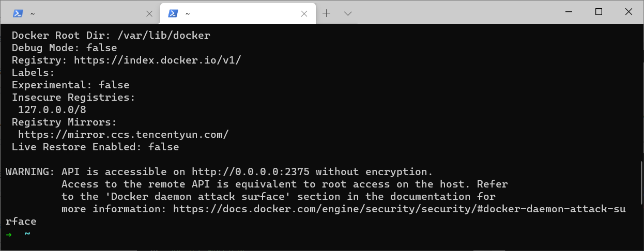The image size is (644, 251).
Task: Click the empty title bar area
Action: (x=455, y=12)
